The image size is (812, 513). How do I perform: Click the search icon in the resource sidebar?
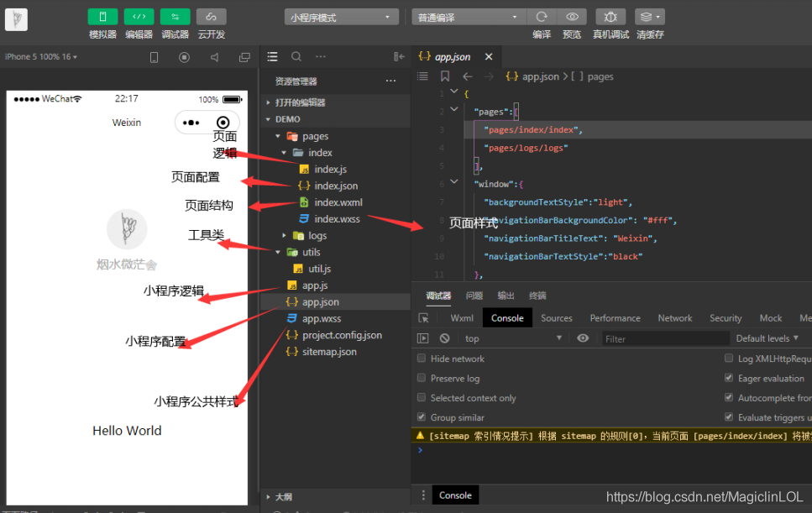(x=296, y=55)
